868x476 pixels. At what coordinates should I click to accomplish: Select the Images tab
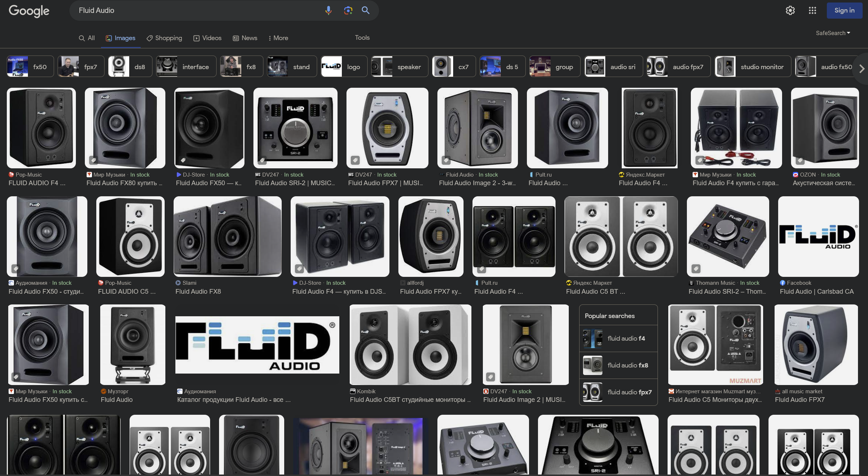pos(121,38)
